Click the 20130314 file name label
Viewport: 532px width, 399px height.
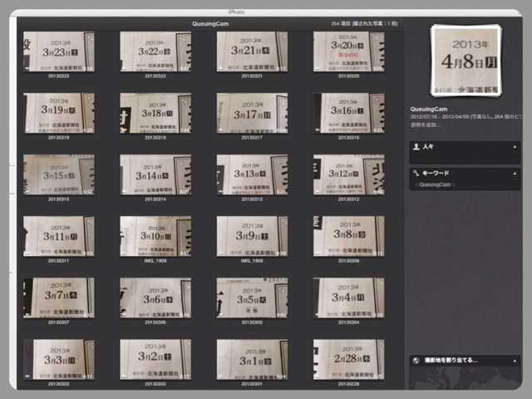pos(155,199)
